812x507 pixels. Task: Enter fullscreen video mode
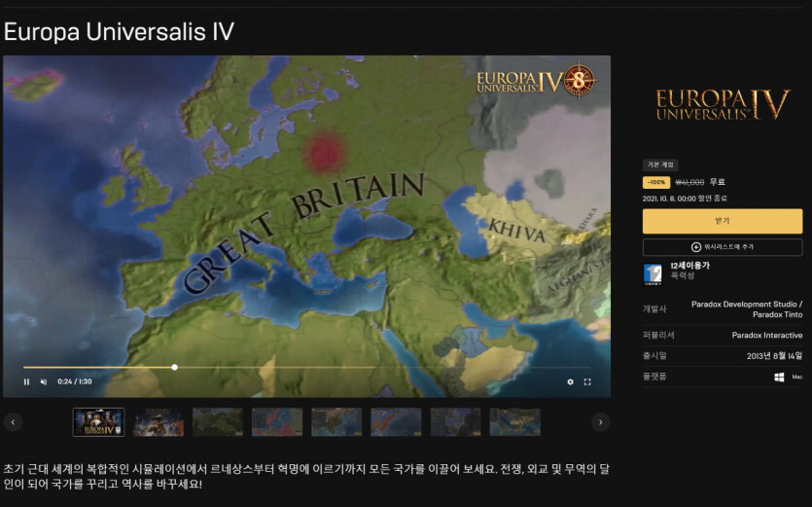(x=587, y=381)
